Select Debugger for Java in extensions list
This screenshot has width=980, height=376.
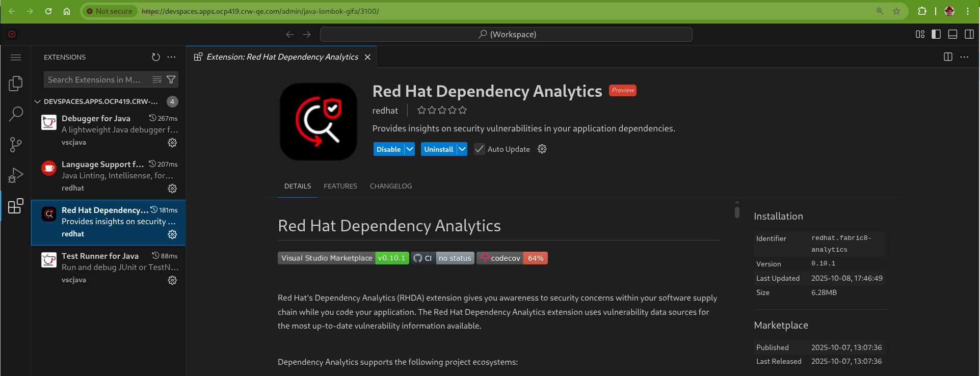[109, 131]
